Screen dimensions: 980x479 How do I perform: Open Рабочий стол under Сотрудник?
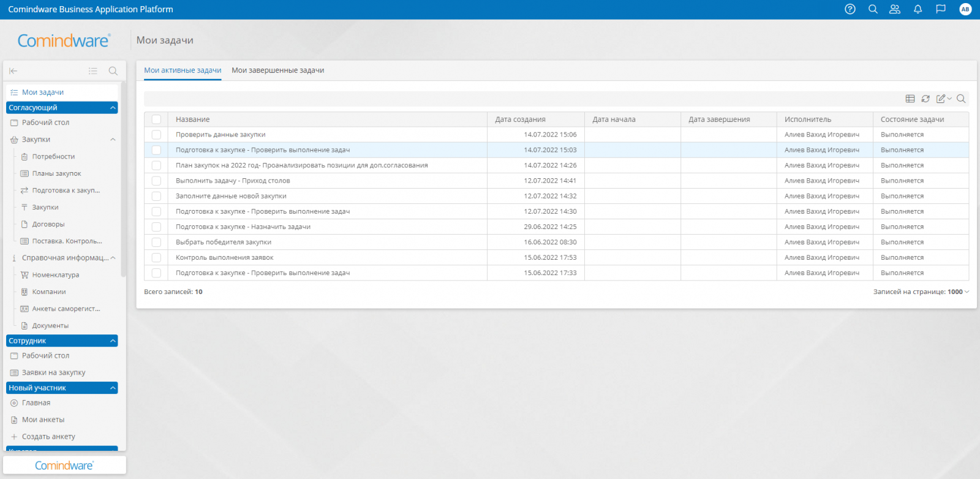point(45,356)
